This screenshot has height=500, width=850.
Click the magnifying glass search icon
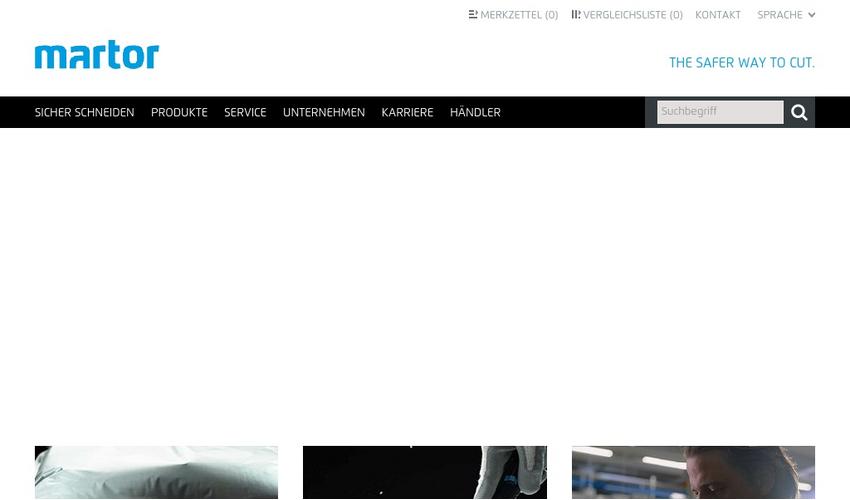click(x=799, y=112)
